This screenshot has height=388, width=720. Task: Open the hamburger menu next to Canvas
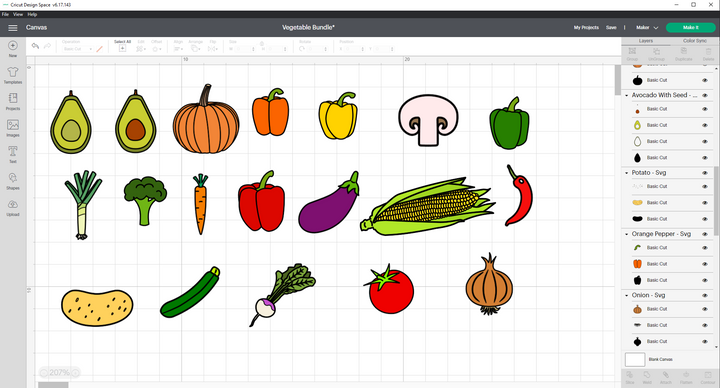pos(13,28)
